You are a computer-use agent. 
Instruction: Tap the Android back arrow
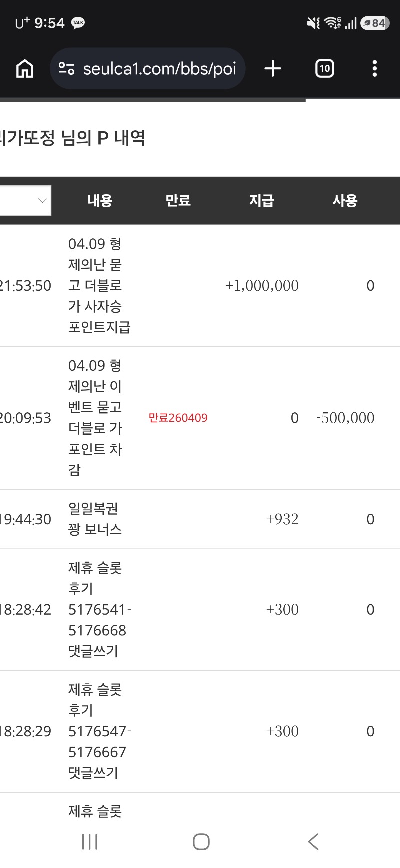(x=313, y=842)
